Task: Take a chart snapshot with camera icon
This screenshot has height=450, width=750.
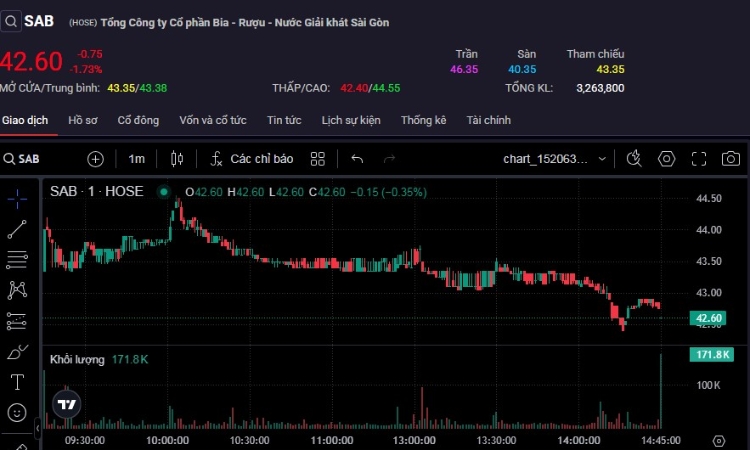Action: (731, 159)
